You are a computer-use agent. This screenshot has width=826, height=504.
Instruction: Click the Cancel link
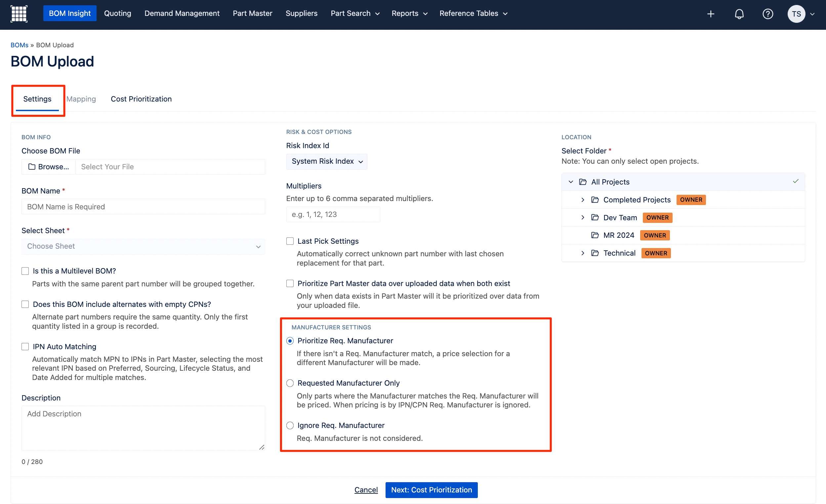366,489
